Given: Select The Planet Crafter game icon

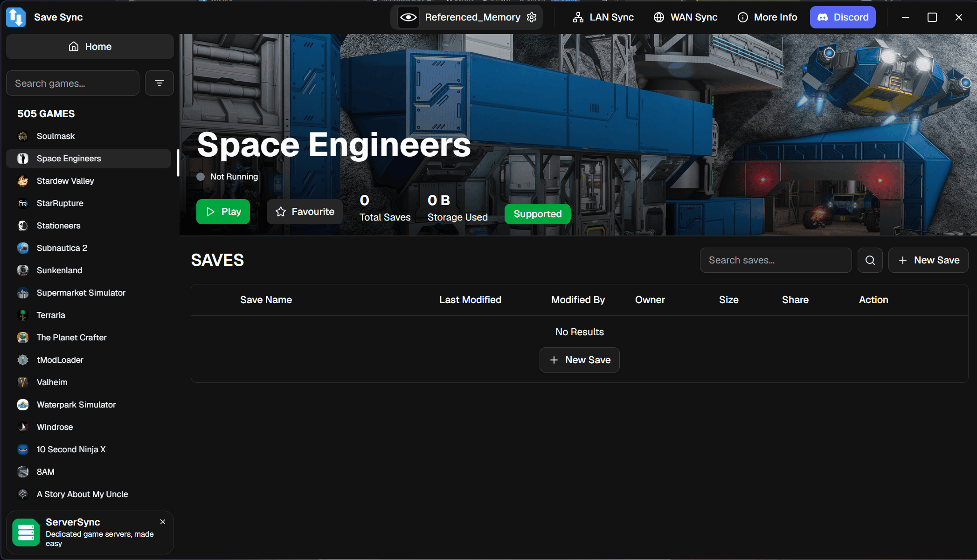Looking at the screenshot, I should [x=23, y=338].
